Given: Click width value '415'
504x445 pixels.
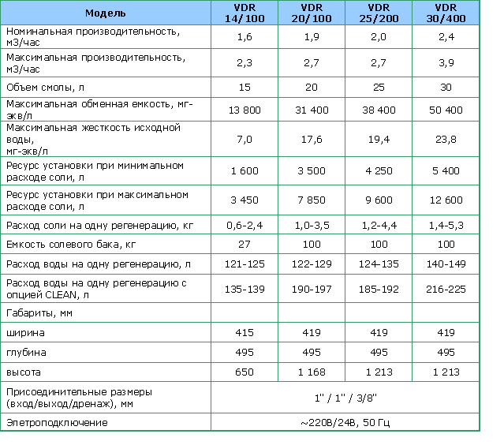Looking at the screenshot, I should [x=245, y=332].
